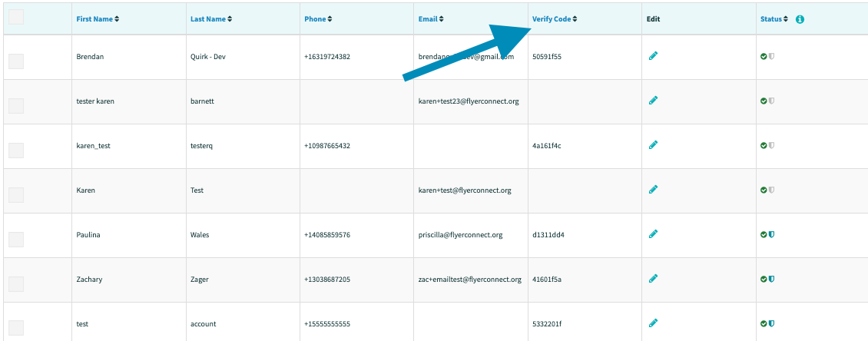
Task: Click the first name Brendan
Action: click(x=90, y=57)
